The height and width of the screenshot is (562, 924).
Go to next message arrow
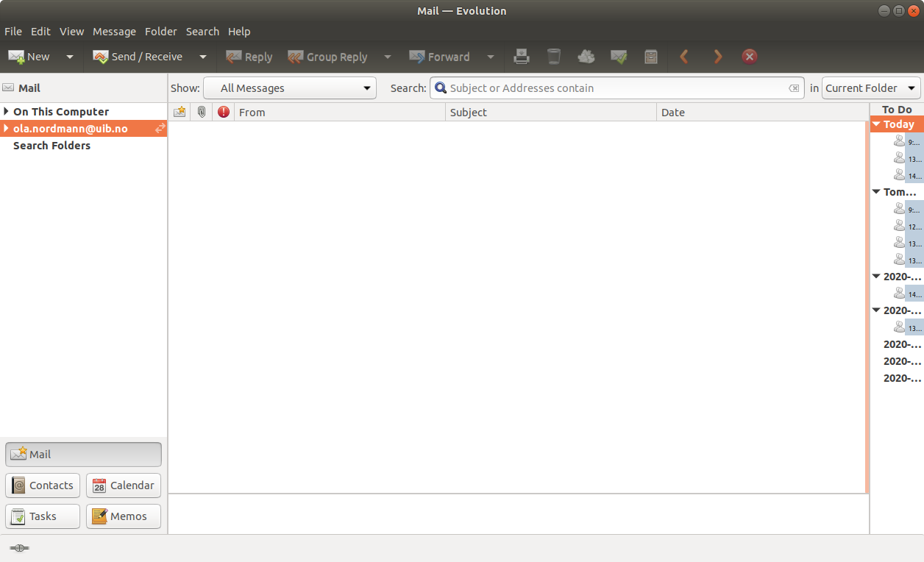717,57
